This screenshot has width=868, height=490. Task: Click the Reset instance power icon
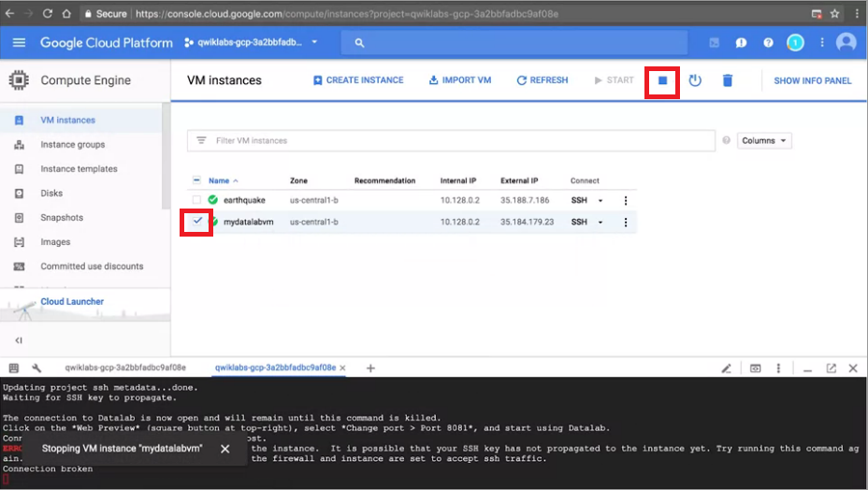695,80
